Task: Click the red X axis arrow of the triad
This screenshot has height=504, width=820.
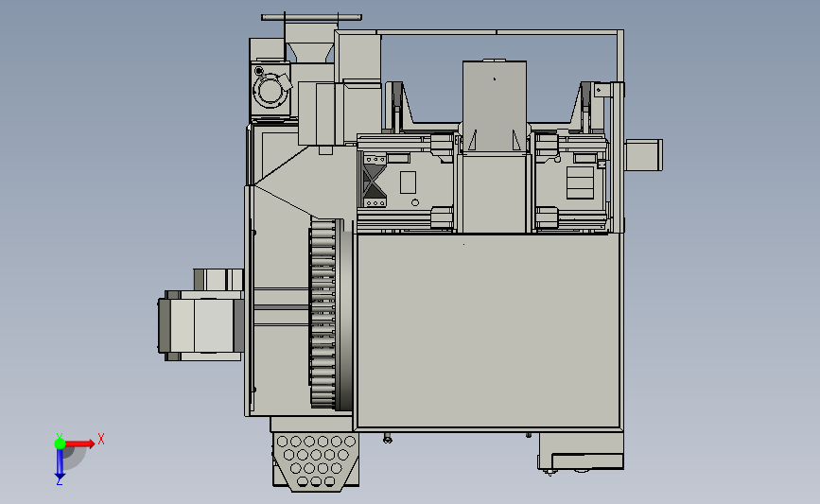Action: [79, 443]
